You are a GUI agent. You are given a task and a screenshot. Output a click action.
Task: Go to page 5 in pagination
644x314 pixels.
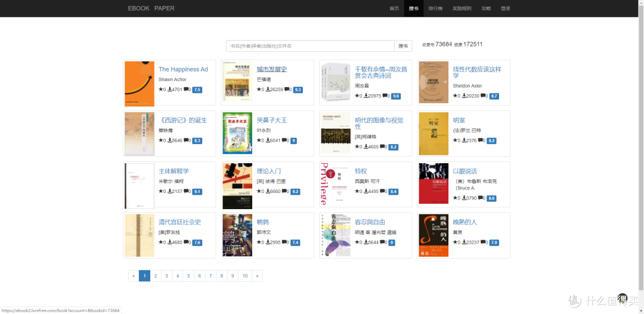[188, 276]
